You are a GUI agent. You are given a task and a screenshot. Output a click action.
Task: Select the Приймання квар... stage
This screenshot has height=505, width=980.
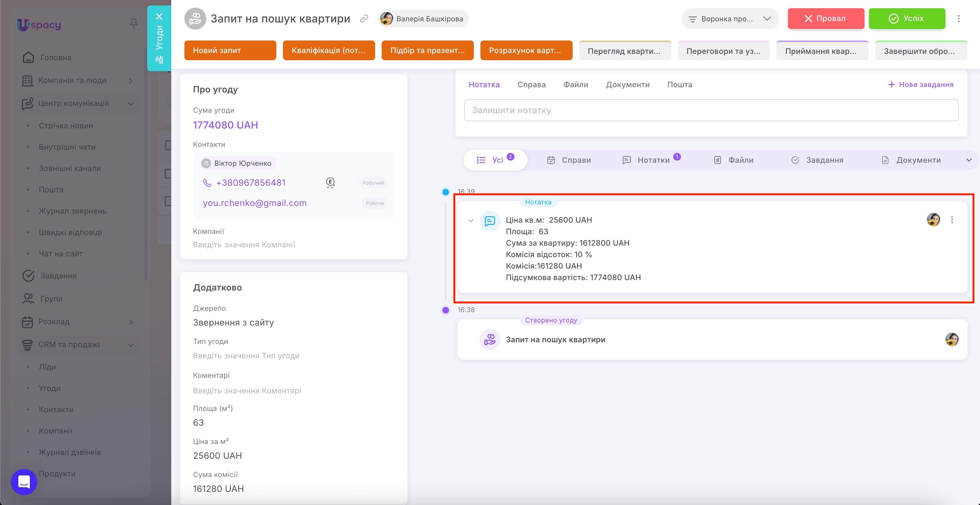click(822, 51)
